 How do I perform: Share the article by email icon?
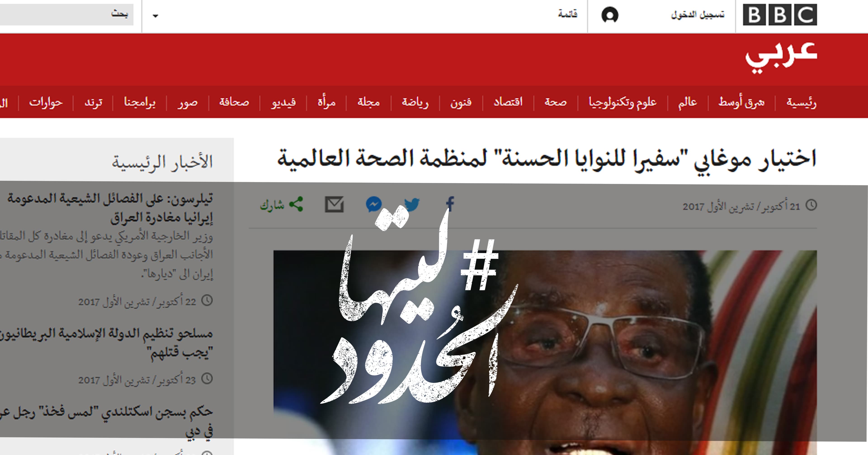point(334,204)
